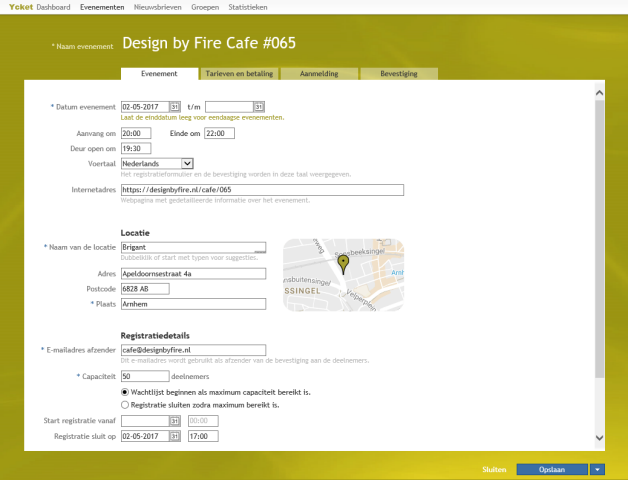Viewport: 628px width, 480px height.
Task: Open dropdown arrow next to Opslaan
Action: (x=597, y=468)
